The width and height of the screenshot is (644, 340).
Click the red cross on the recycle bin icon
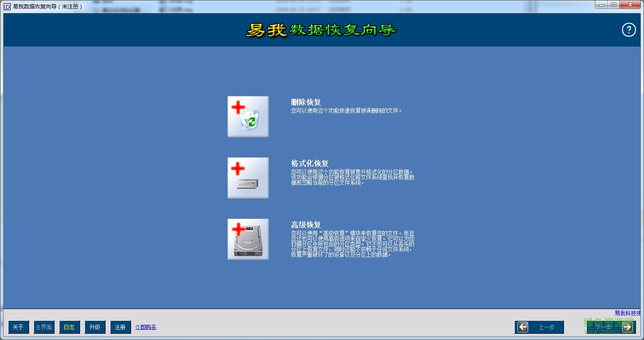(x=239, y=106)
